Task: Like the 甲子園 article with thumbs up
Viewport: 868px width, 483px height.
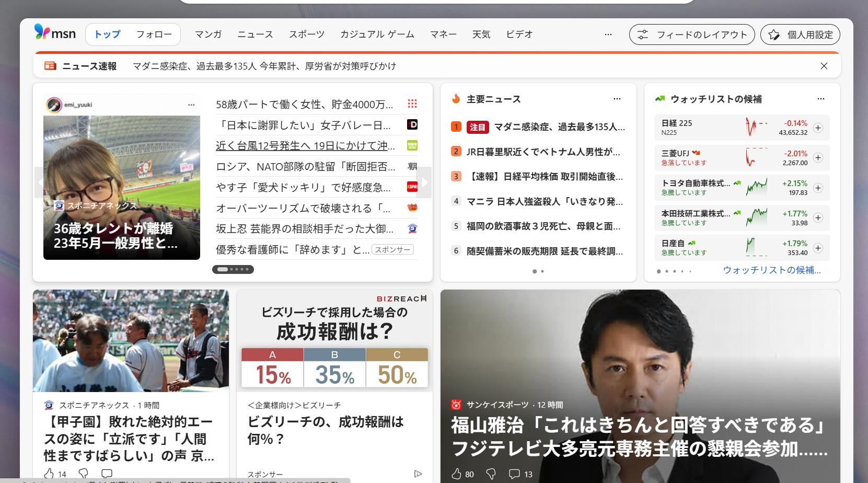Action: click(x=49, y=474)
